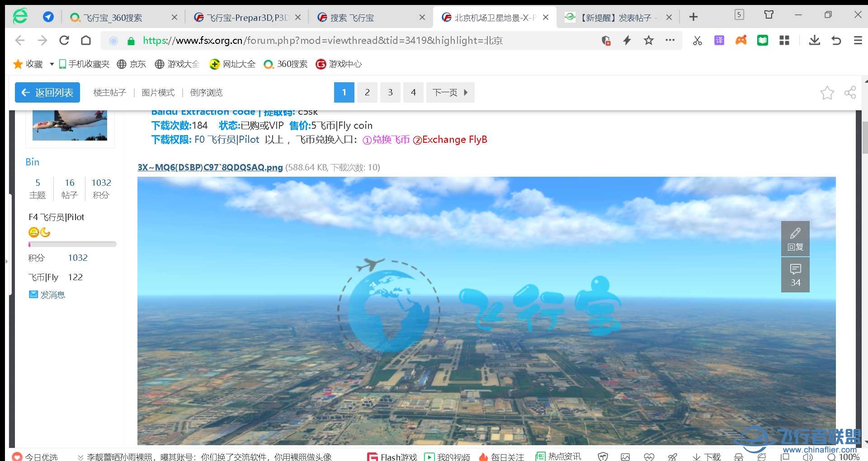The image size is (868, 461).
Task: Open 京东 bookmark
Action: pos(132,64)
